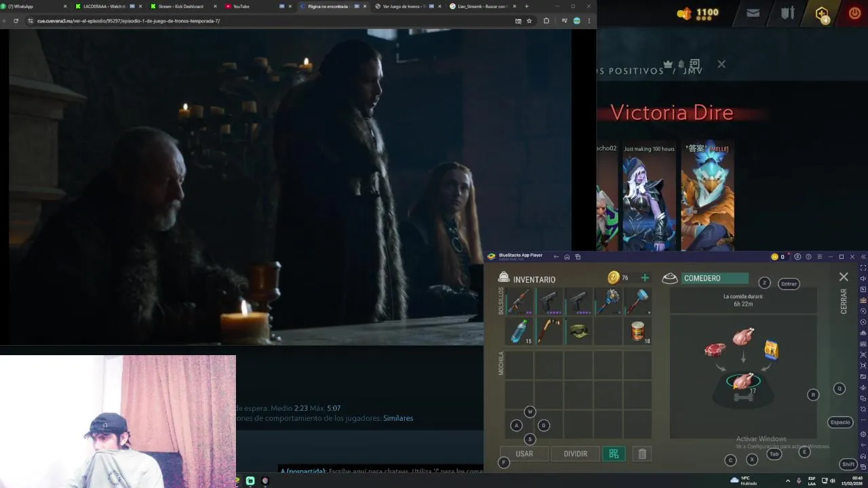
Task: Click the Tab key overlay button
Action: click(774, 454)
